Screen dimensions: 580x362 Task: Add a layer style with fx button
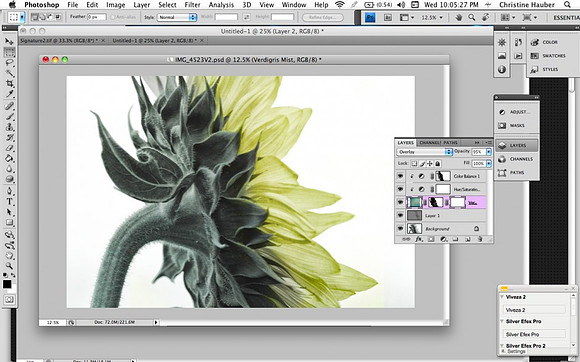(x=419, y=239)
